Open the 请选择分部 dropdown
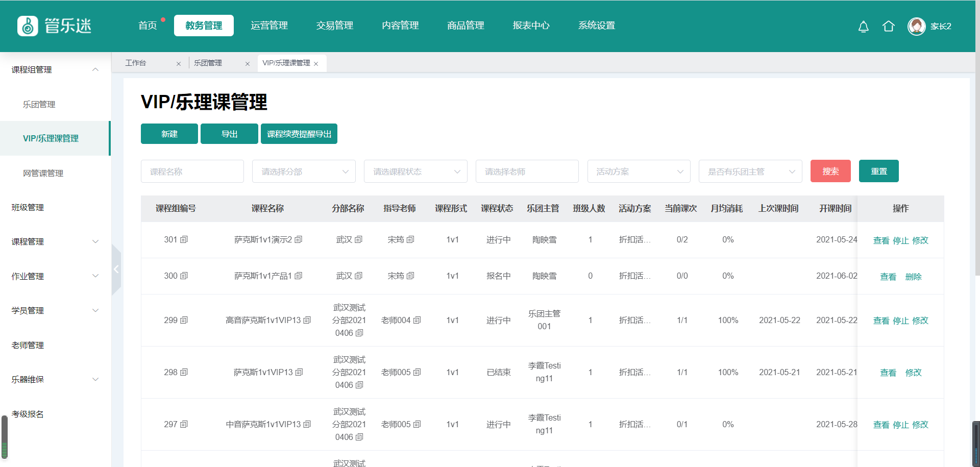This screenshot has width=980, height=467. pos(304,171)
